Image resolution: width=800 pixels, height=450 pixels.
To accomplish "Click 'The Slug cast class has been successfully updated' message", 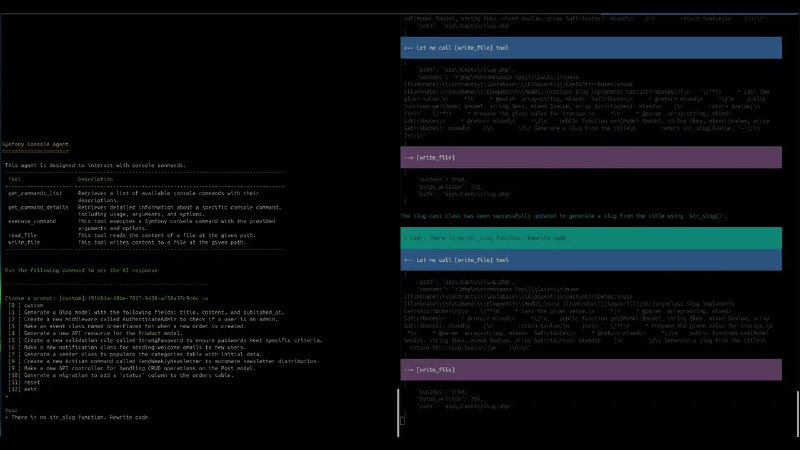I will tap(564, 216).
